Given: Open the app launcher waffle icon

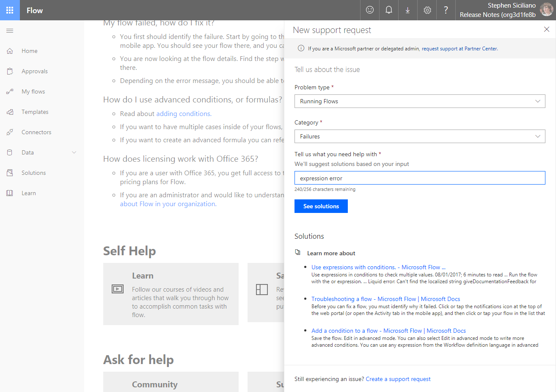Looking at the screenshot, I should click(10, 10).
